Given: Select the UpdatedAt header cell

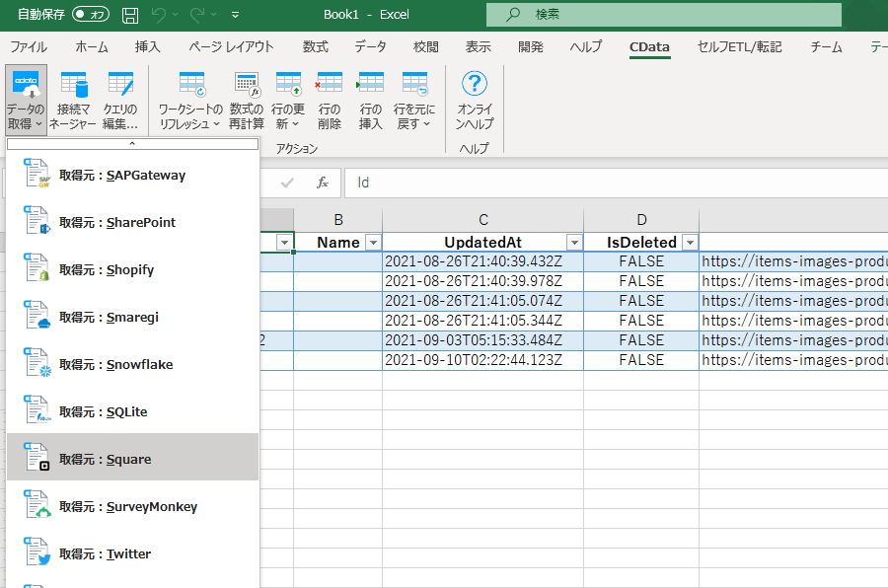Looking at the screenshot, I should point(483,243).
